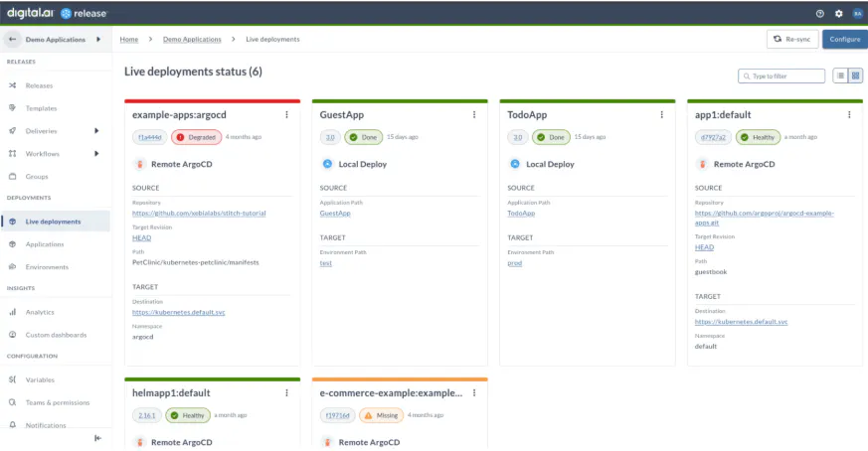Image resolution: width=868 pixels, height=451 pixels.
Task: Expand the Workflows submenu arrow
Action: [x=96, y=153]
